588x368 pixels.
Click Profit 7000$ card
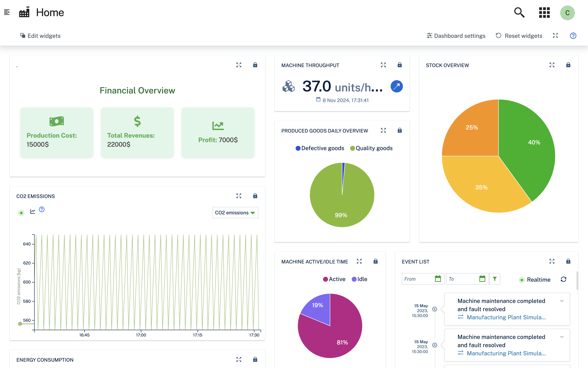[218, 132]
